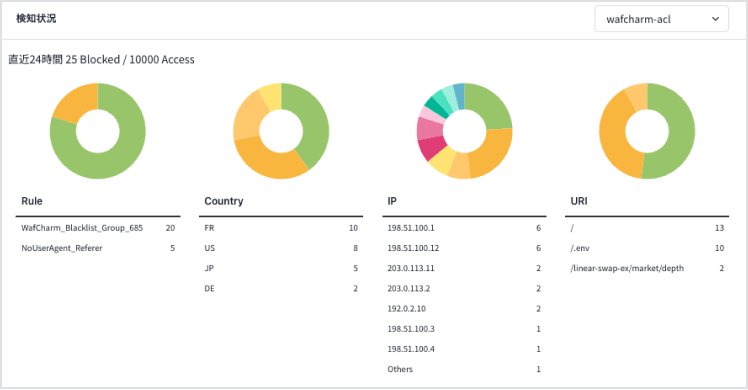Select the WafCharm_Blacklist_Group_685 rule row
748x390 pixels.
point(98,228)
